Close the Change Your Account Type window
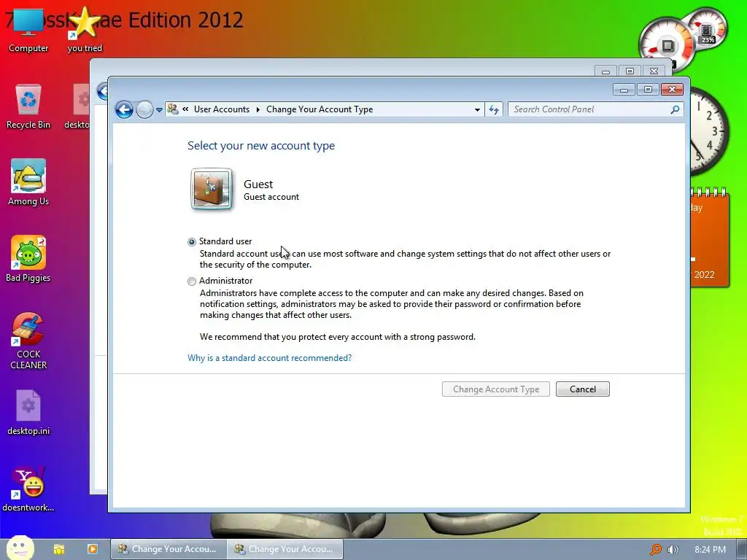Viewport: 747px width, 560px height. pos(672,90)
